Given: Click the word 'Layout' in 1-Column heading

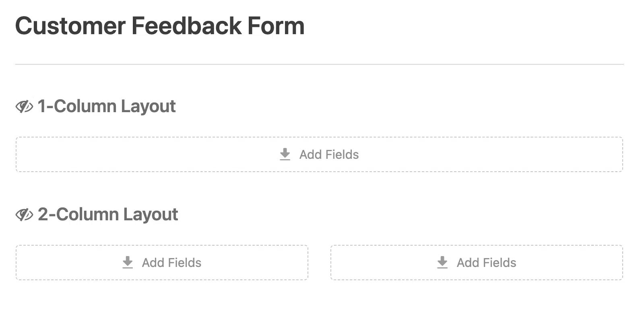Looking at the screenshot, I should [148, 107].
